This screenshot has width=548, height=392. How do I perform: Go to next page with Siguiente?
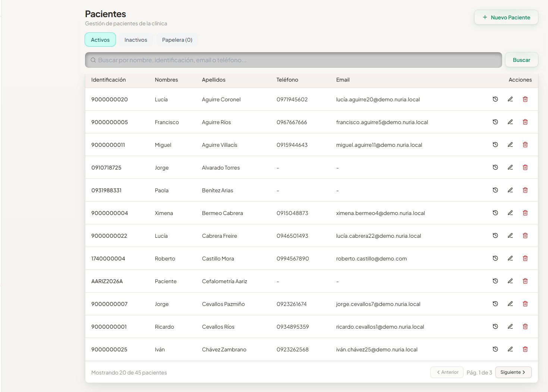click(x=513, y=372)
